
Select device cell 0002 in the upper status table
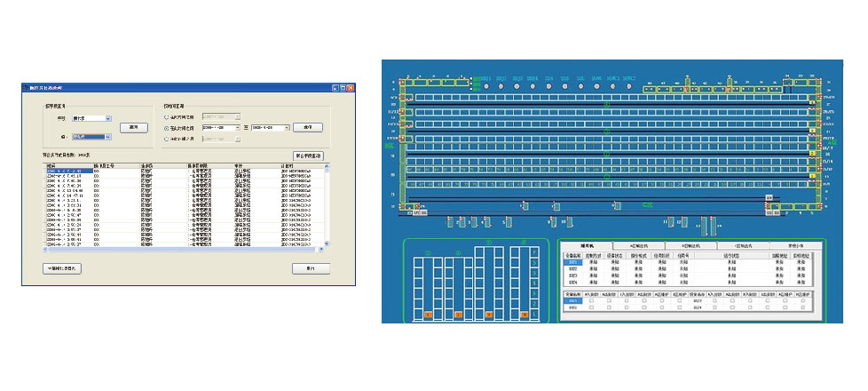point(573,269)
